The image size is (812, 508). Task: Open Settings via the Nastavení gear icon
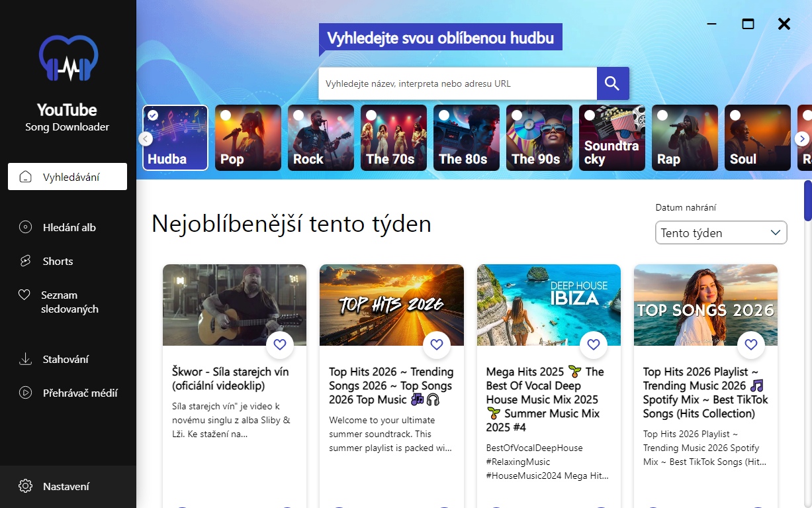pos(25,486)
